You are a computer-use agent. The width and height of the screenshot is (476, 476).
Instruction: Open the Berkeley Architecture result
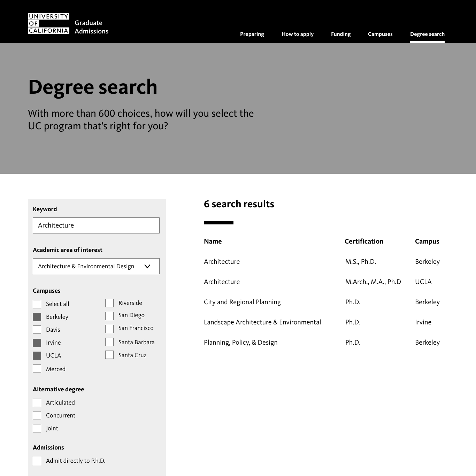(222, 262)
